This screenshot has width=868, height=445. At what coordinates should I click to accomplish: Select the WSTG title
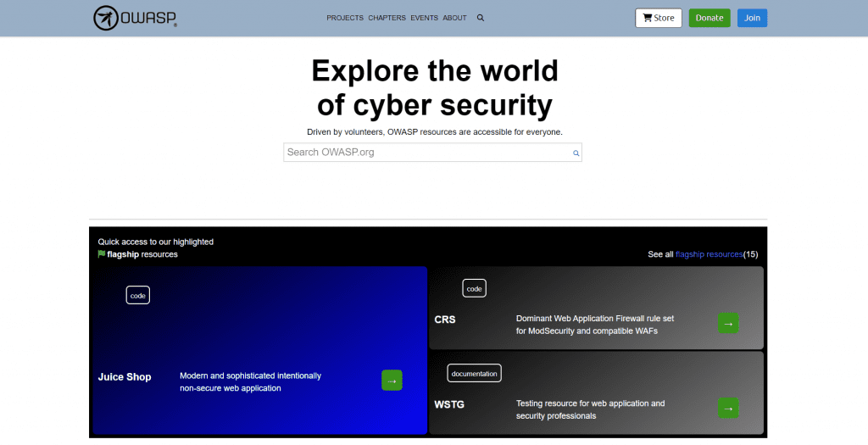point(449,404)
